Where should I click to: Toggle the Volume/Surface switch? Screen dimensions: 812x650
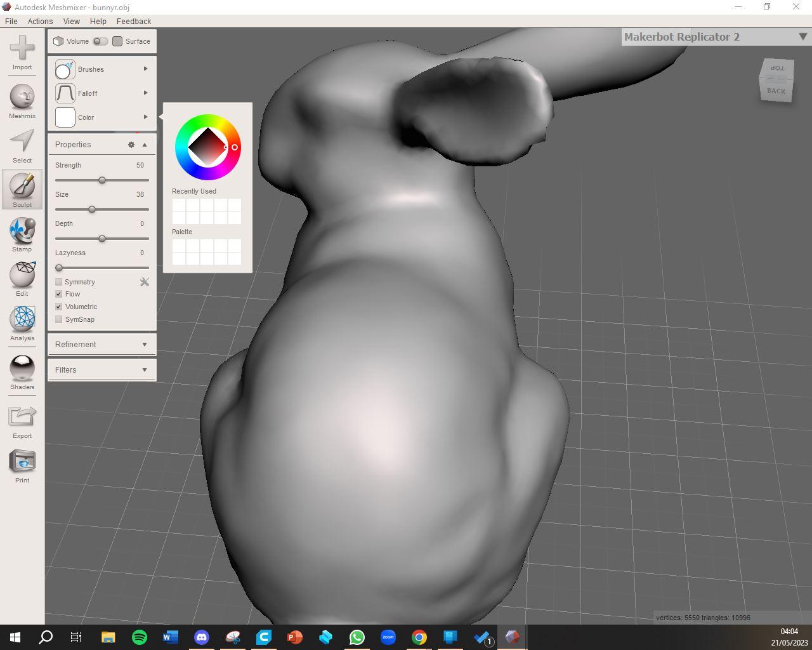tap(100, 41)
